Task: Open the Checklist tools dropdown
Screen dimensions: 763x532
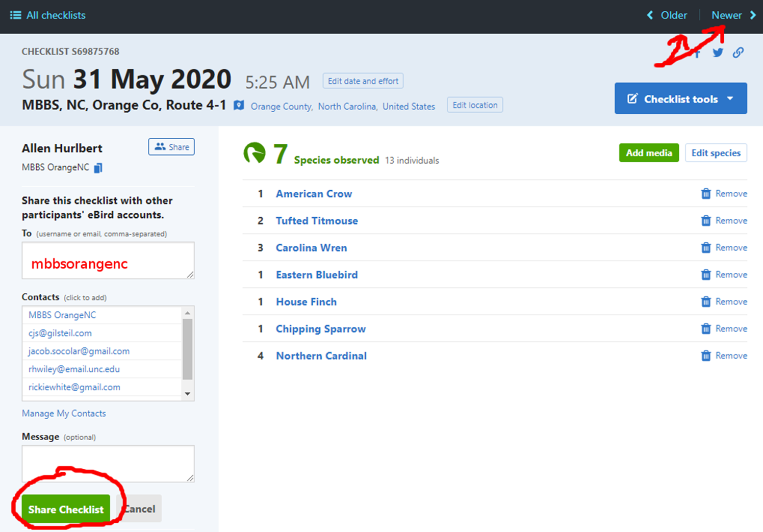Action: (680, 98)
